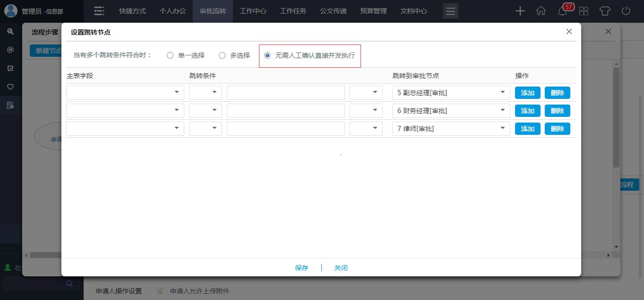644x300 pixels.
Task: Choose 无需人工确认直接并发执行 radio option
Action: [267, 56]
